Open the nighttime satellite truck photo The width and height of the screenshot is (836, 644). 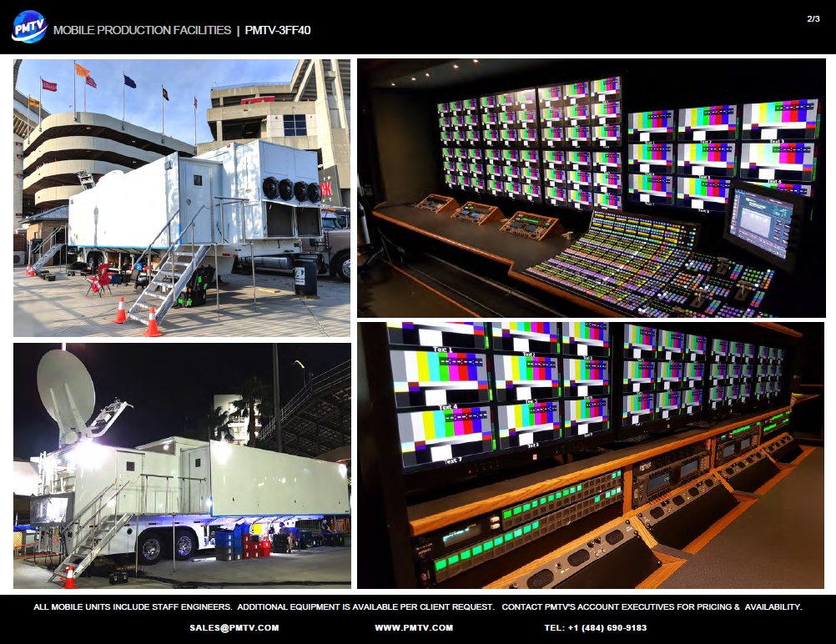(x=182, y=466)
